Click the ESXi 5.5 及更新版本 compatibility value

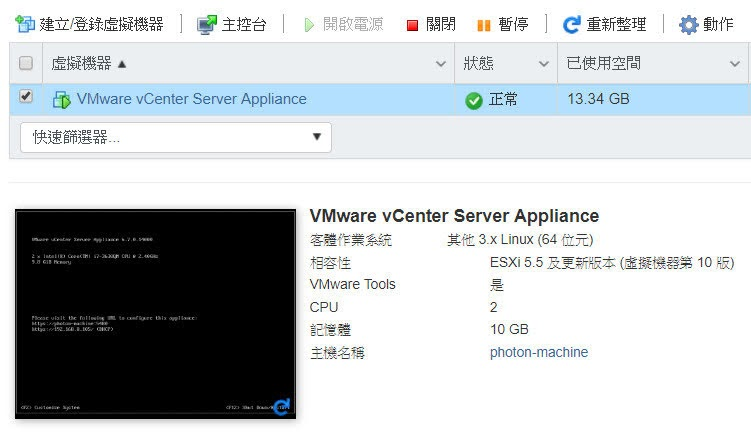pos(612,263)
